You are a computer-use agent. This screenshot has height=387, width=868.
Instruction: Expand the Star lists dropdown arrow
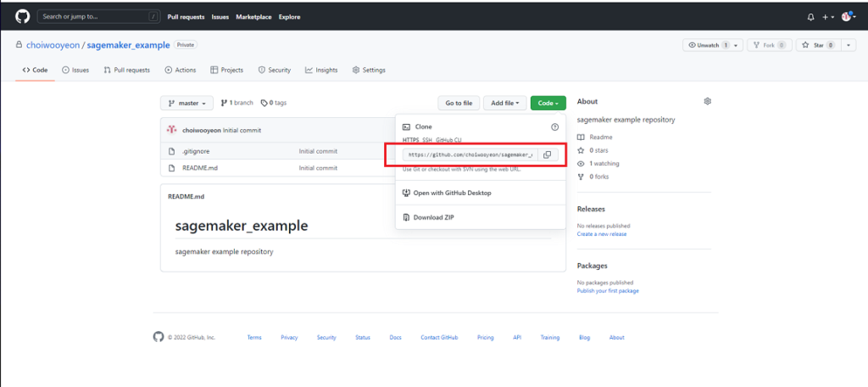point(849,46)
